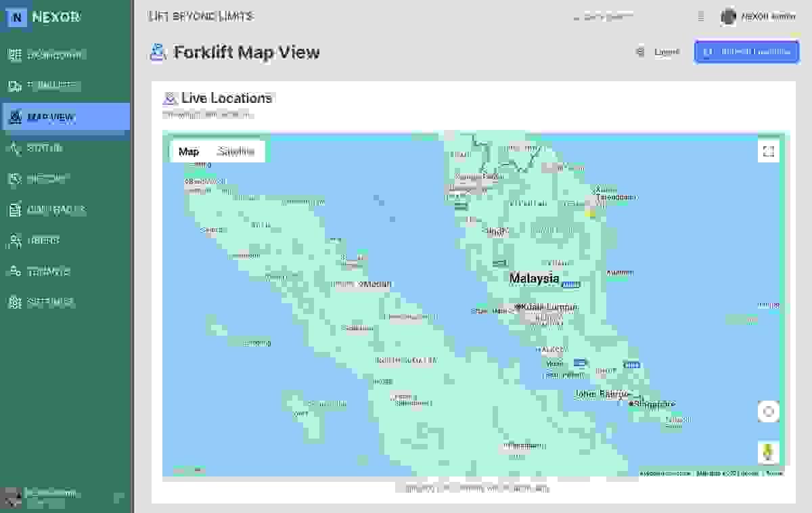
Task: Toggle map fullscreen view
Action: tap(768, 152)
